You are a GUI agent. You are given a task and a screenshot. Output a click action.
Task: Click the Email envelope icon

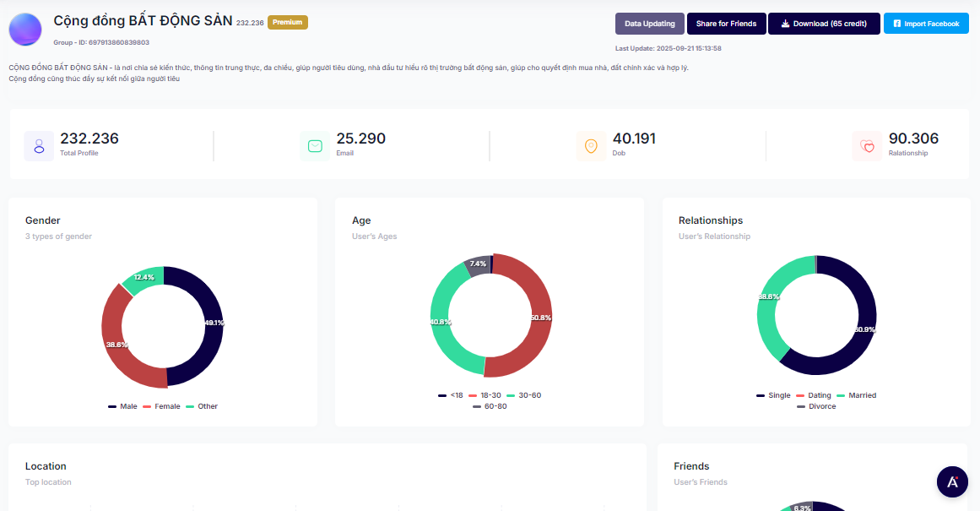[x=315, y=146]
